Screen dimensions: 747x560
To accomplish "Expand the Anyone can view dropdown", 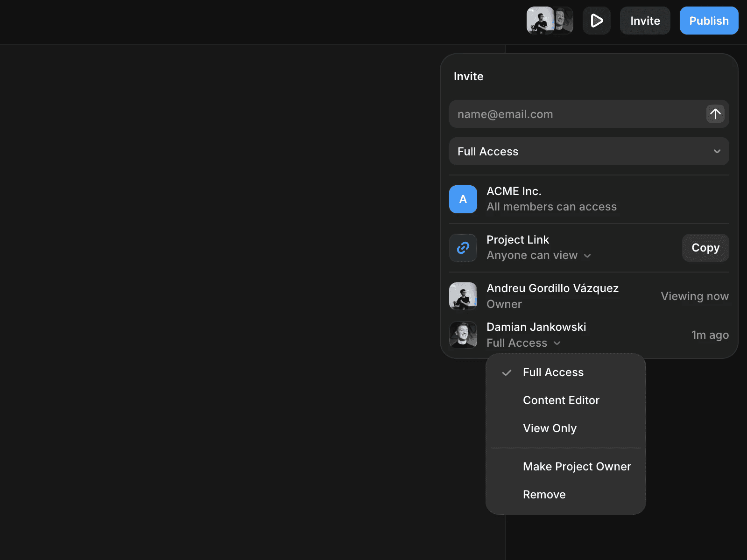I will pos(539,255).
